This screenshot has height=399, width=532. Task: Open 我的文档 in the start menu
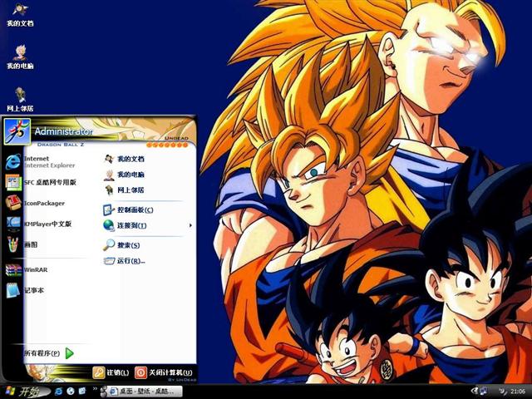[124, 159]
